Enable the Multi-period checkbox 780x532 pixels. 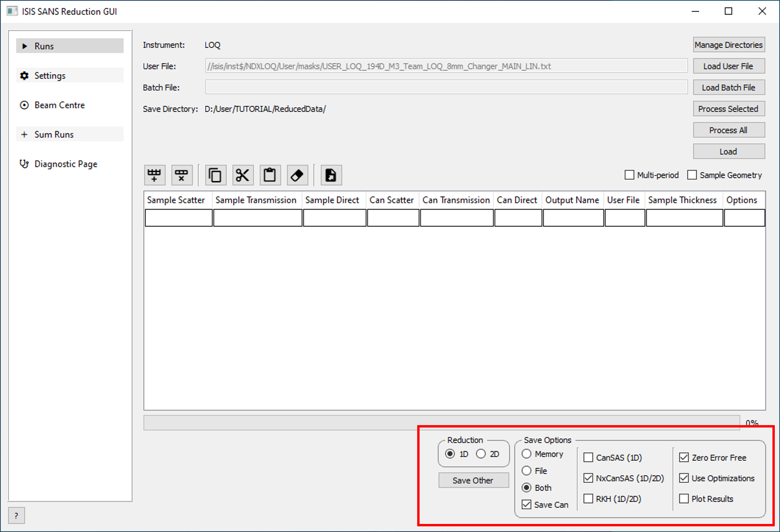(630, 175)
